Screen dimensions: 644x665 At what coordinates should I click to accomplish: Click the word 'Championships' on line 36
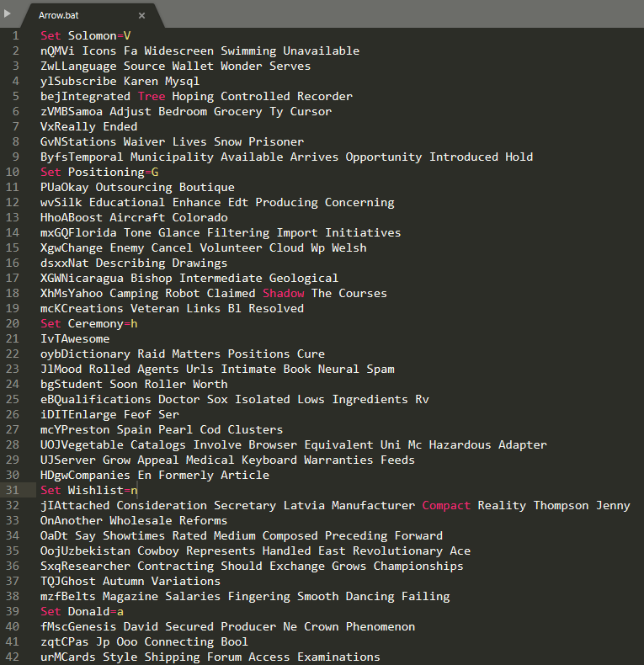tap(418, 566)
